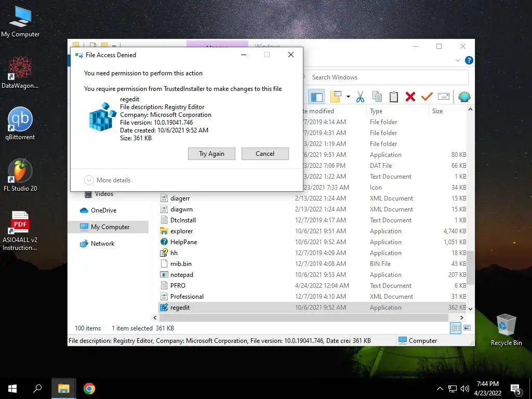Toggle the navigation pane toolbar icon
This screenshot has width=532, height=399.
(x=316, y=97)
